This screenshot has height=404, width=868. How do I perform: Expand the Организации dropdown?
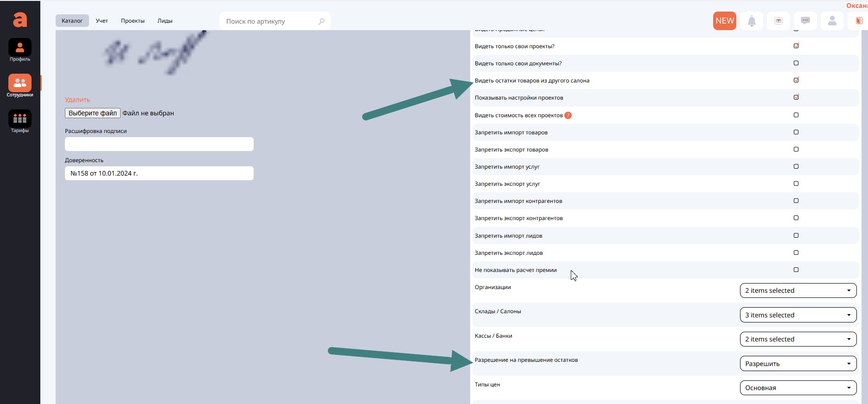(798, 290)
